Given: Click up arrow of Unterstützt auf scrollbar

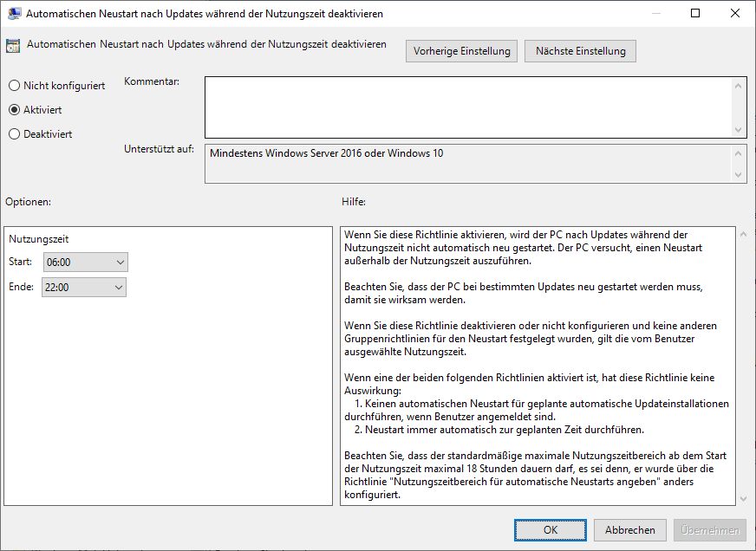Looking at the screenshot, I should 738,153.
